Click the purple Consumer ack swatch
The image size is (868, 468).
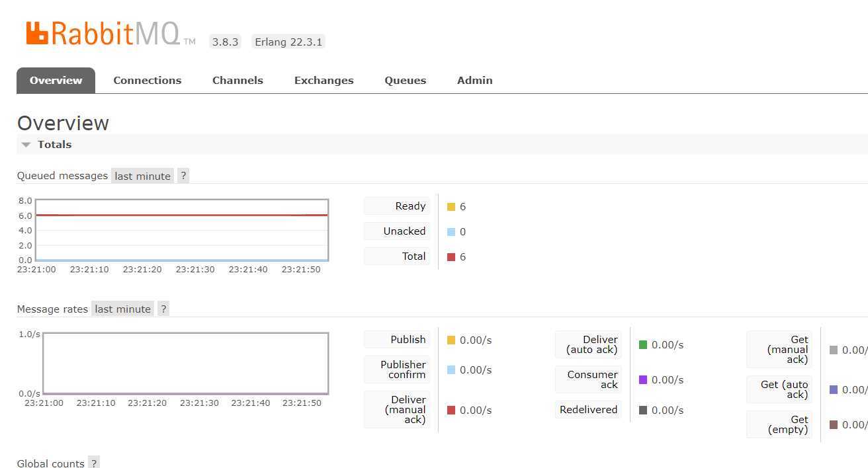pos(643,380)
